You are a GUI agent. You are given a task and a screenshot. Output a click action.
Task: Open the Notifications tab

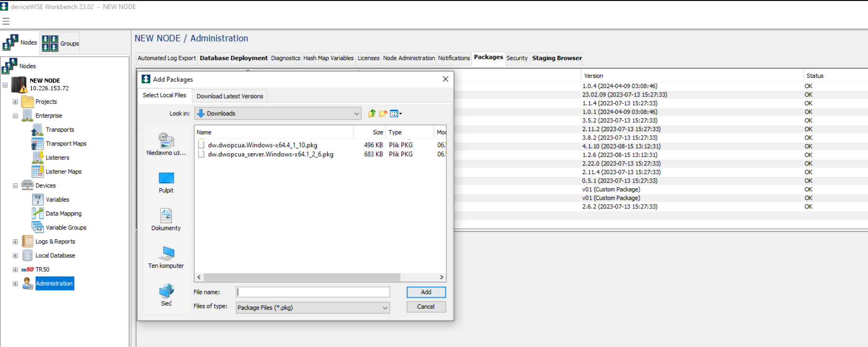click(454, 58)
